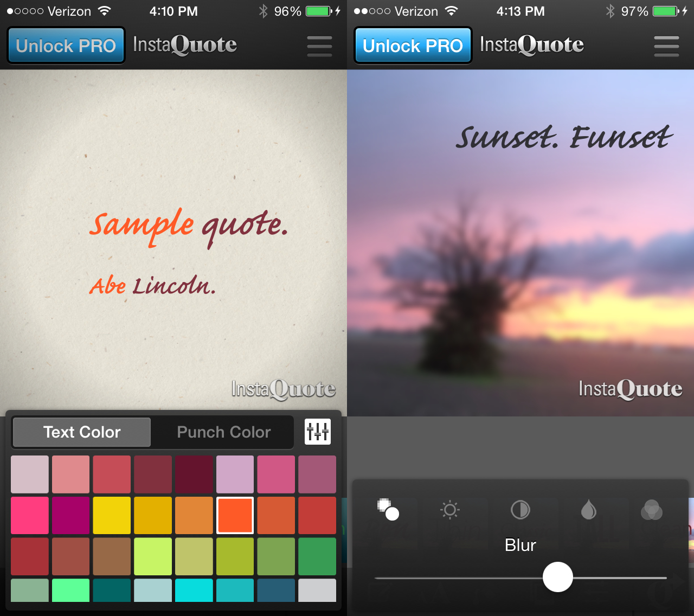Select the brightness sun icon
Screen dimensions: 694x616
[x=450, y=510]
